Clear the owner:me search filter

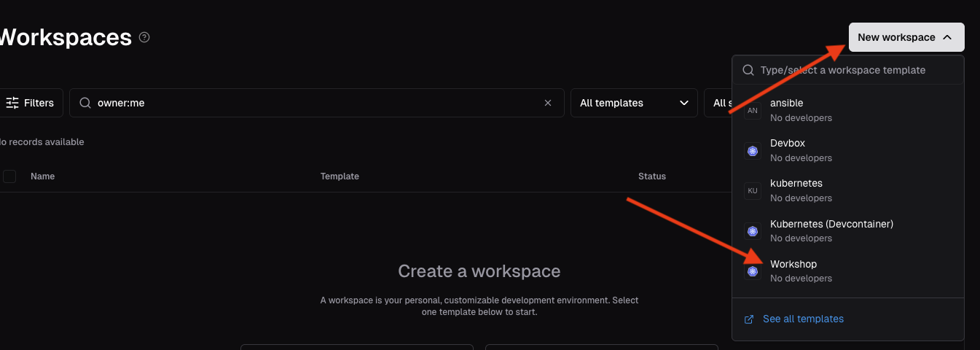[x=548, y=103]
